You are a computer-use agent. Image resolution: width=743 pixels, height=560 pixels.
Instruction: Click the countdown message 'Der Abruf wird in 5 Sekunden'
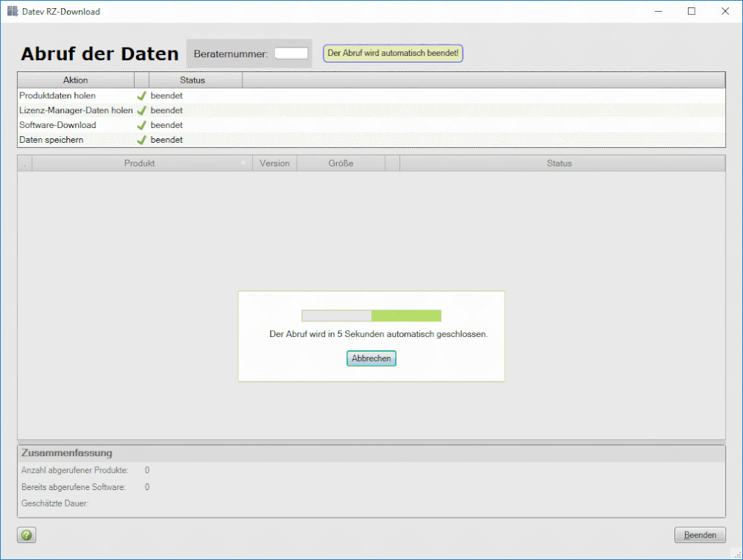click(378, 334)
